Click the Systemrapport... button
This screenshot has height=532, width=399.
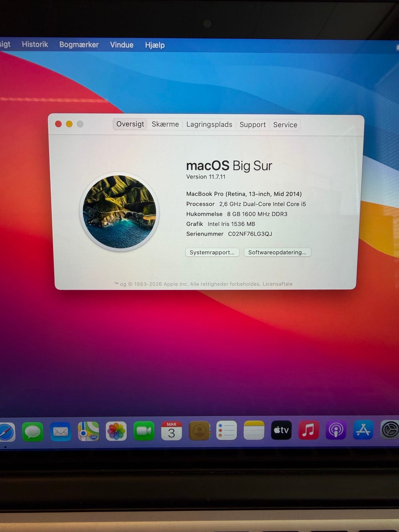coord(212,252)
